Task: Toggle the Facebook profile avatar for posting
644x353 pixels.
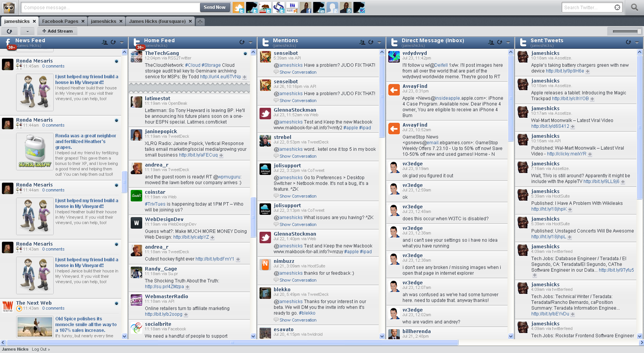Action: 306,7
